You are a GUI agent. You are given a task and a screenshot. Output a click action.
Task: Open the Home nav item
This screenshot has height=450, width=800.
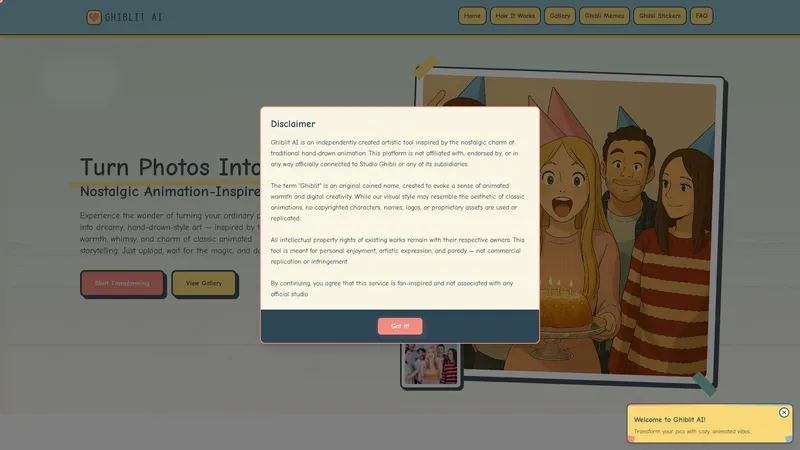point(472,16)
